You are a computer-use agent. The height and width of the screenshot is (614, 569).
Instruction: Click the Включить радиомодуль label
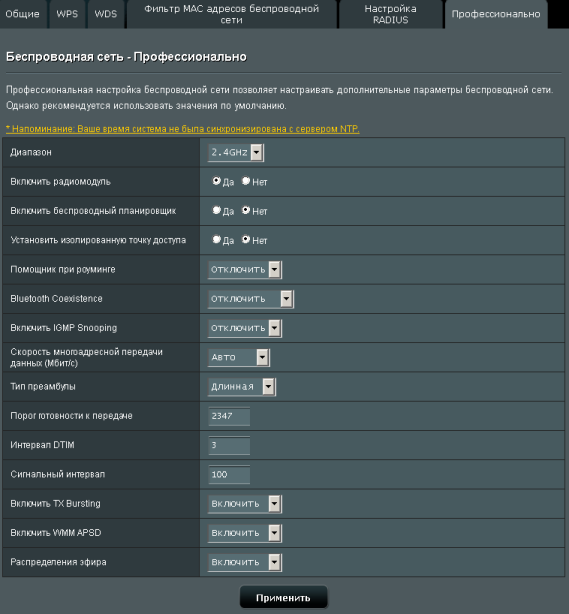[x=60, y=182]
